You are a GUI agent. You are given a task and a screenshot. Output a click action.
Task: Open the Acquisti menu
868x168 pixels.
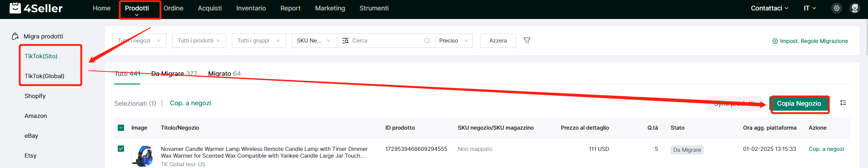[x=210, y=8]
